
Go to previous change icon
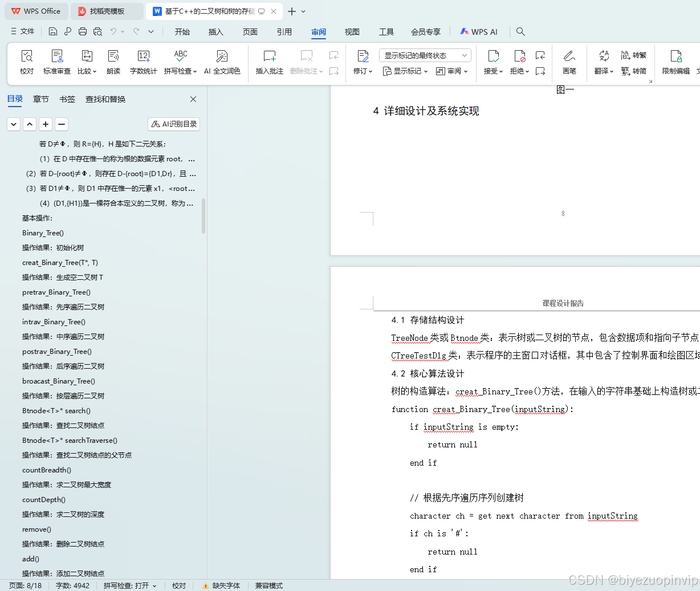(540, 55)
